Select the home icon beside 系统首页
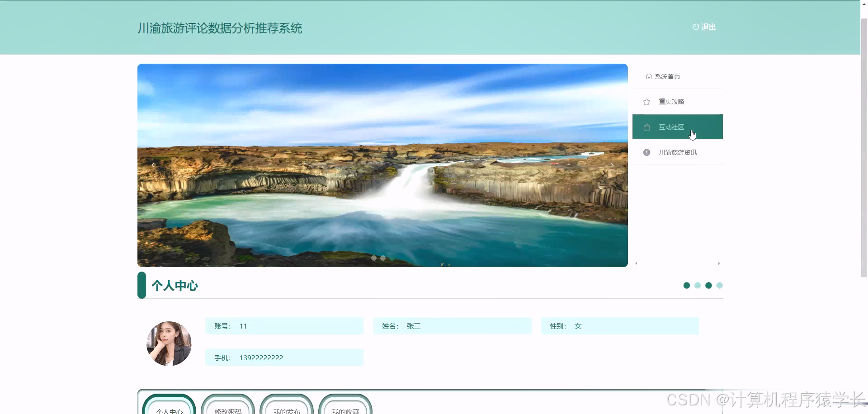This screenshot has width=868, height=414. 648,76
